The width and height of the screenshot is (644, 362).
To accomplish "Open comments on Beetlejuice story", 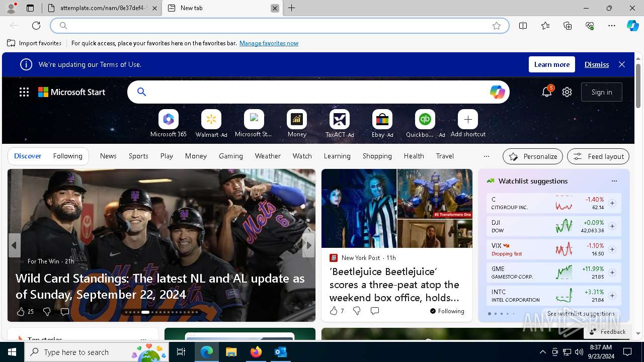I will 375,311.
